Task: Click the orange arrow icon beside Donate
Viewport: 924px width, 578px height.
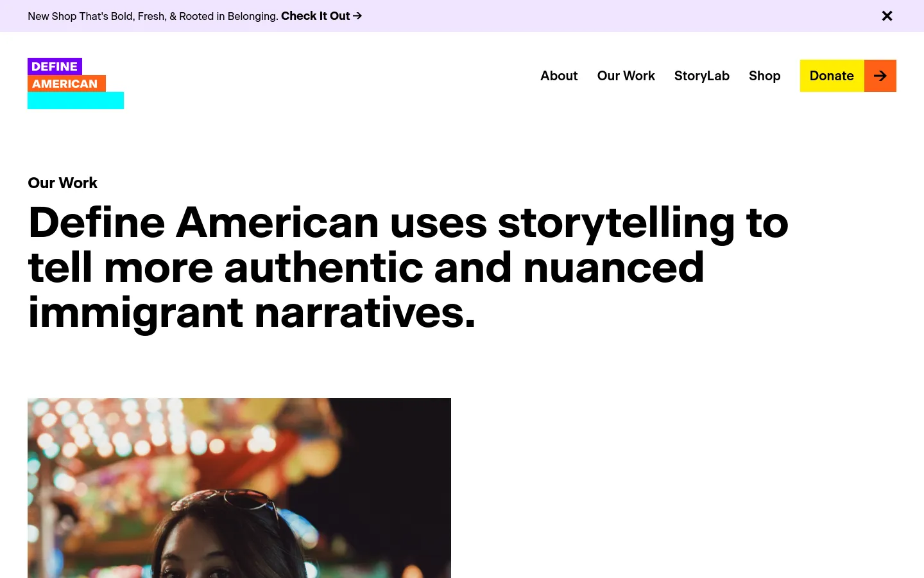Action: [x=880, y=76]
